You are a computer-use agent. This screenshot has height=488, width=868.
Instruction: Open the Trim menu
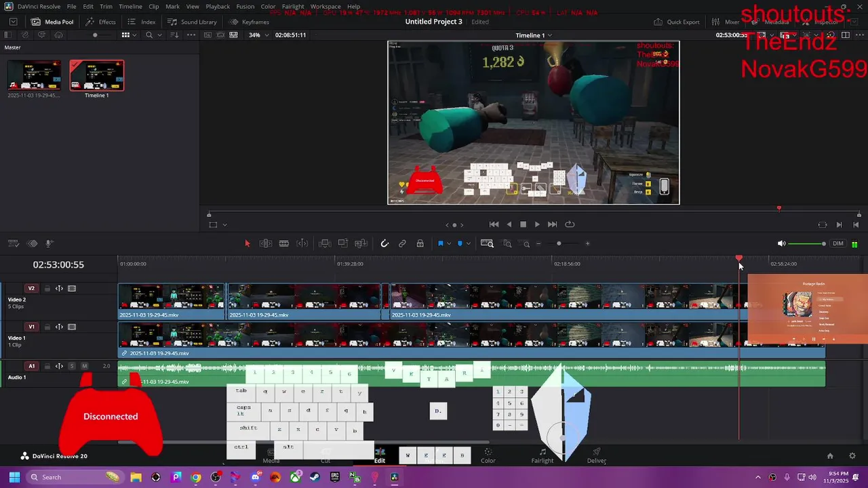[x=106, y=6]
